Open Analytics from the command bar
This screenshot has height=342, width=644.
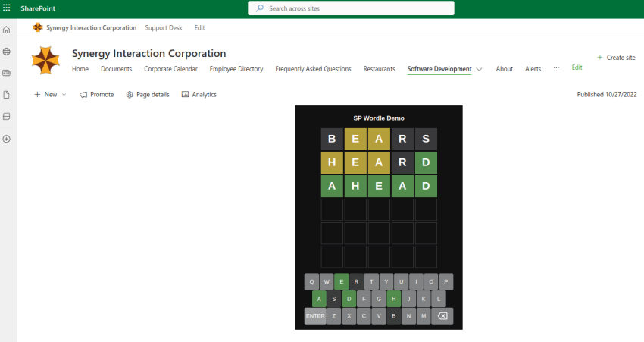[199, 95]
